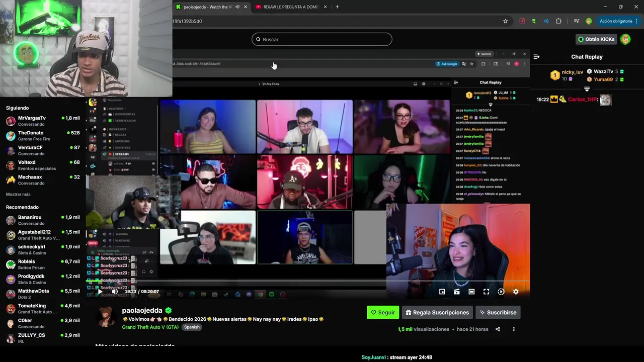Click Prodigygdk avatar icon
644x362 pixels.
point(11,279)
